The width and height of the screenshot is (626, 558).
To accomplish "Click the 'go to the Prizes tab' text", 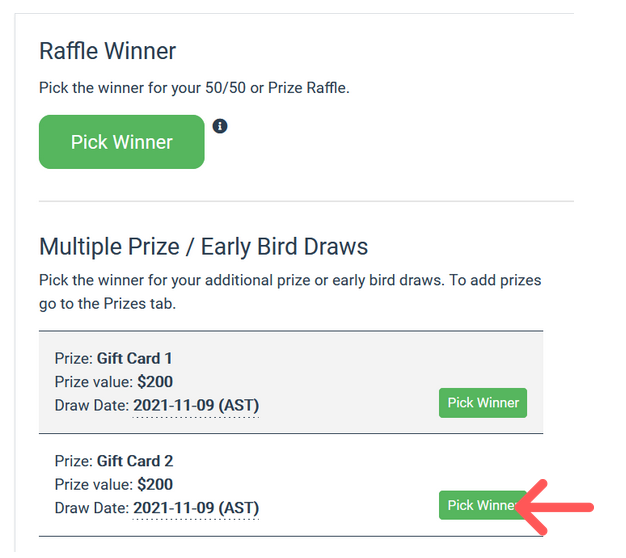I will 107,304.
